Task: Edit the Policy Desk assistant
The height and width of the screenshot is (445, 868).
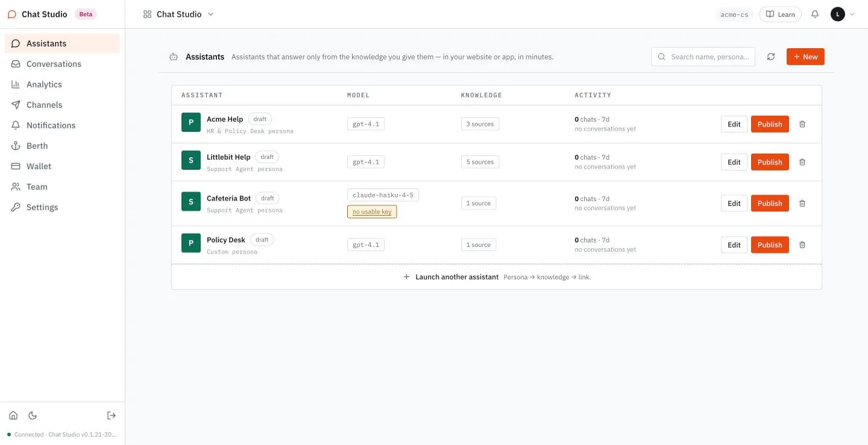Action: (x=734, y=245)
